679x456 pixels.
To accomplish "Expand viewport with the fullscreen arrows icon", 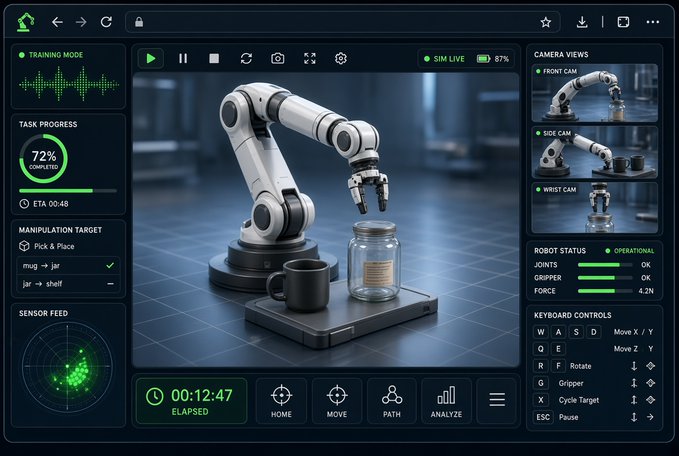I will pos(310,58).
